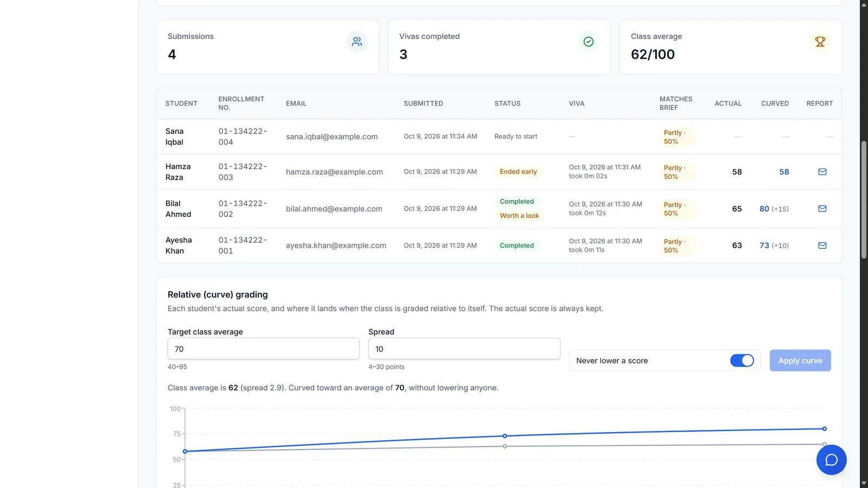The image size is (868, 488).
Task: Click Bilal Ahmed's Completed status badge
Action: [516, 202]
